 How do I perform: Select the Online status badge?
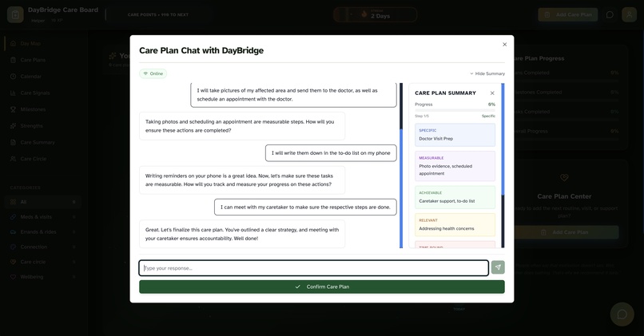[x=153, y=73]
